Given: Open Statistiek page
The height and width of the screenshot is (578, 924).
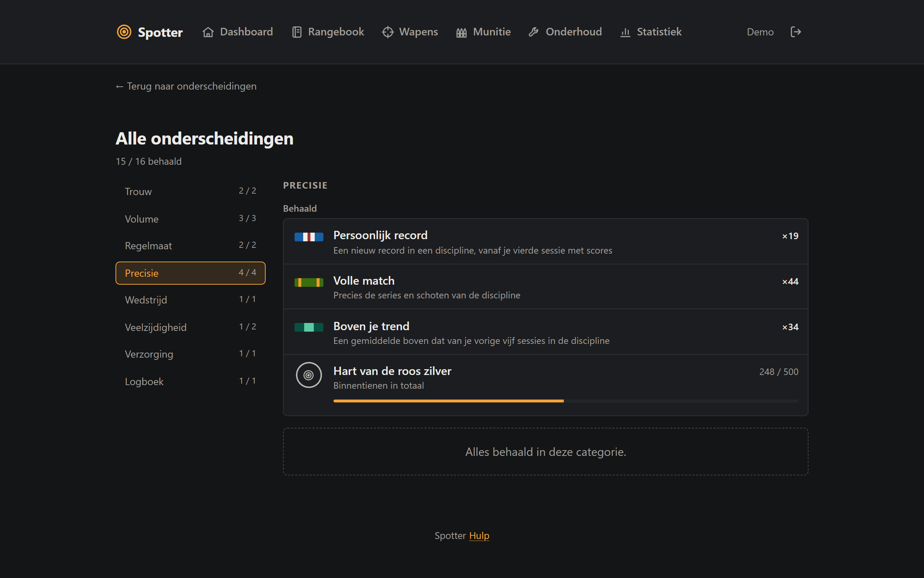Looking at the screenshot, I should click(x=651, y=32).
